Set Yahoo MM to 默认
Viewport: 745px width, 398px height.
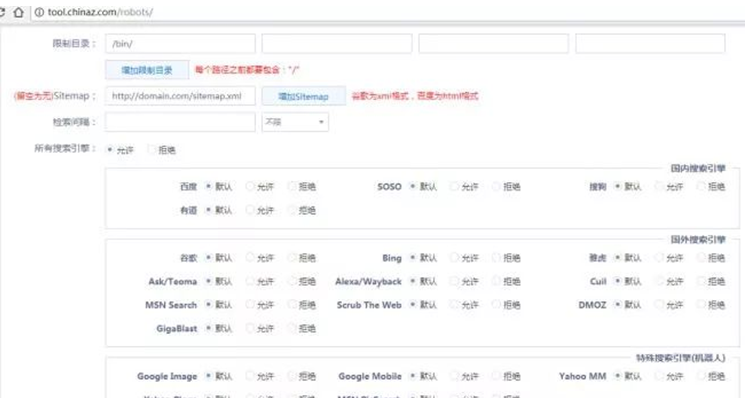[617, 376]
